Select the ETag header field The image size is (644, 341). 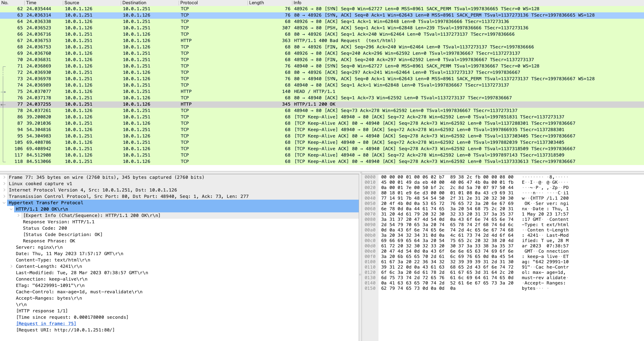tap(50, 286)
